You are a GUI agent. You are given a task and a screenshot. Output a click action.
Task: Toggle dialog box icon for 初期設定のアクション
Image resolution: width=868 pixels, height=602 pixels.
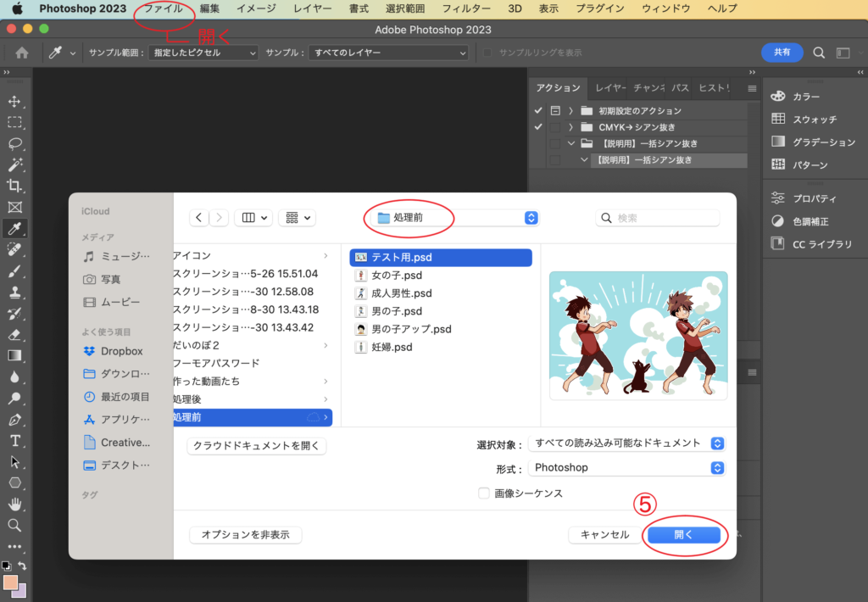click(555, 110)
